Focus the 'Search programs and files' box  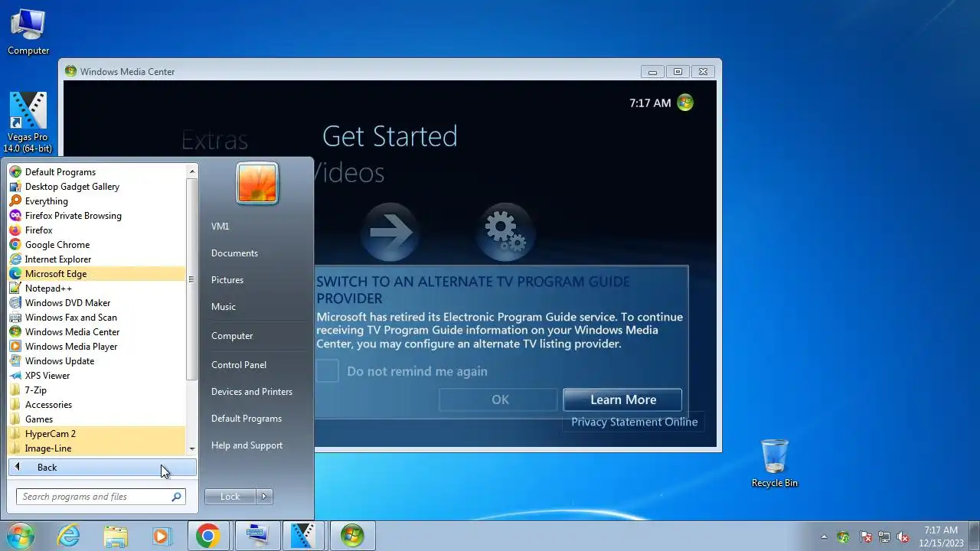click(x=101, y=497)
